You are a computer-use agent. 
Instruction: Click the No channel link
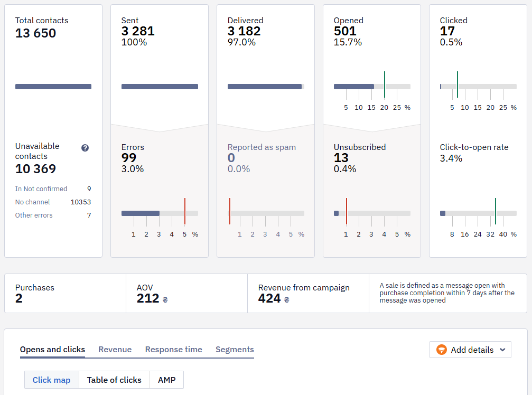click(33, 202)
